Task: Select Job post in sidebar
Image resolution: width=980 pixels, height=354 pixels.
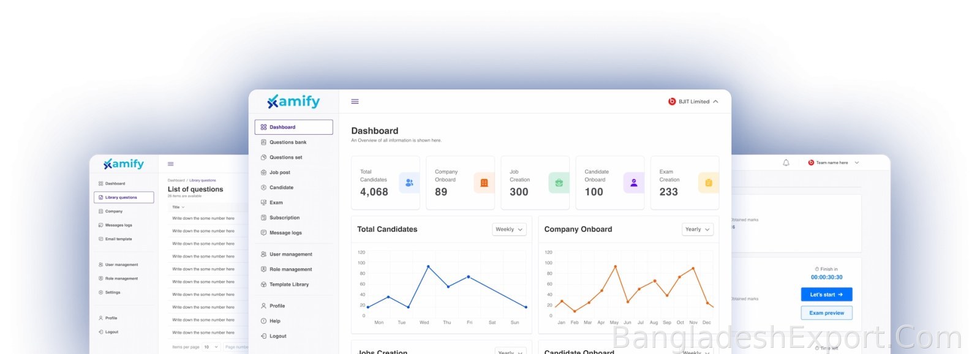Action: [x=279, y=172]
